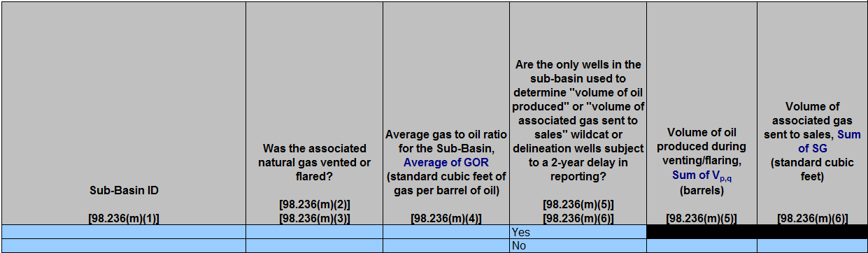868x253 pixels.
Task: Click the Sum of Vp,q input cell in the No row
Action: [702, 246]
